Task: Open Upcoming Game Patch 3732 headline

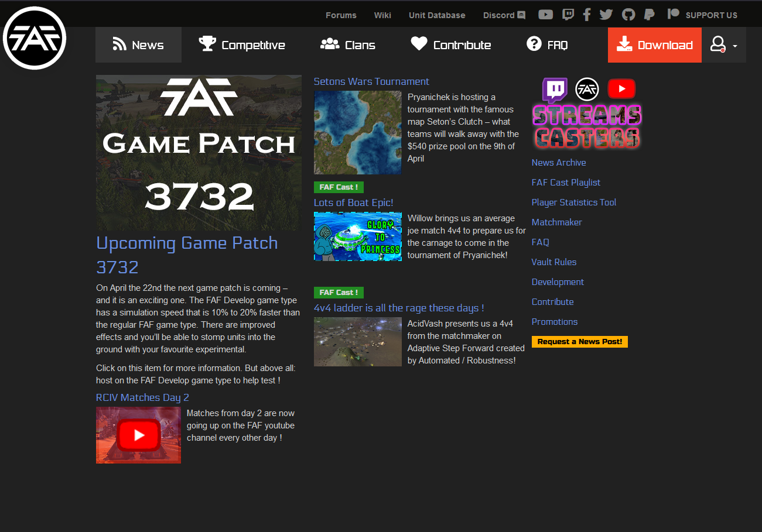Action: coord(187,255)
